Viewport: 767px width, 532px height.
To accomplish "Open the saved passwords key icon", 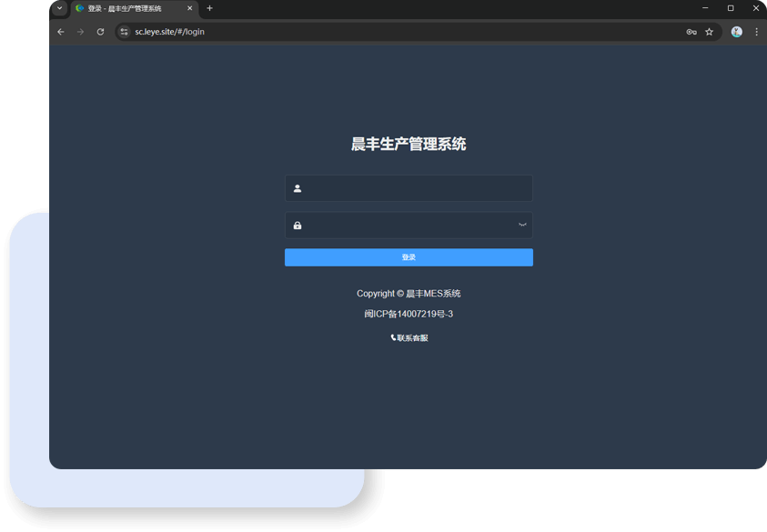I will click(x=691, y=32).
